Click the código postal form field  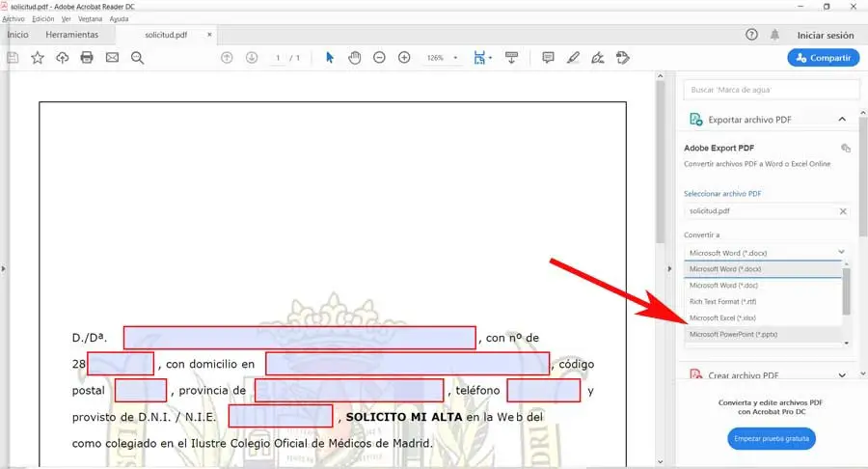tap(141, 391)
